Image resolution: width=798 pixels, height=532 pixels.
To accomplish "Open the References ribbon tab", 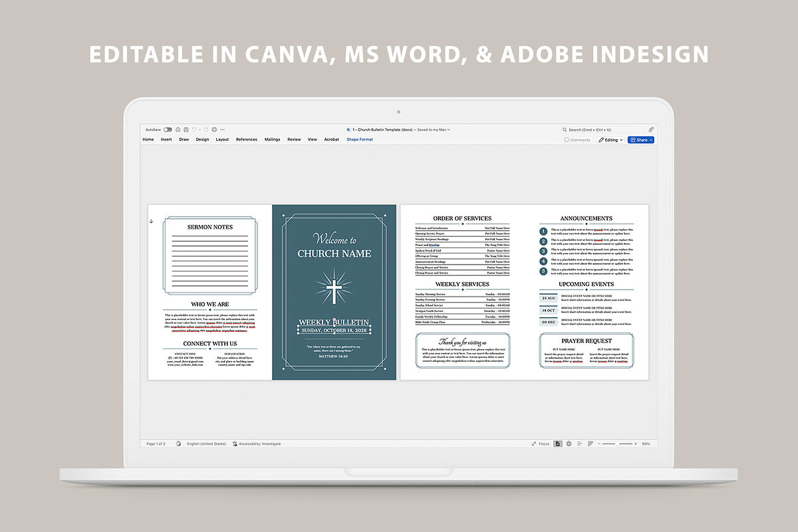I will pos(247,140).
